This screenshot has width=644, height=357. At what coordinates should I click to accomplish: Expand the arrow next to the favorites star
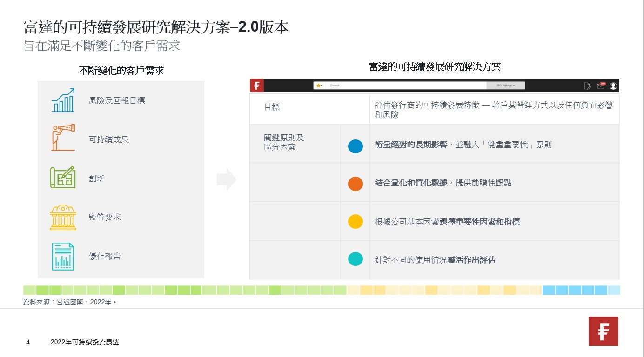tap(322, 86)
